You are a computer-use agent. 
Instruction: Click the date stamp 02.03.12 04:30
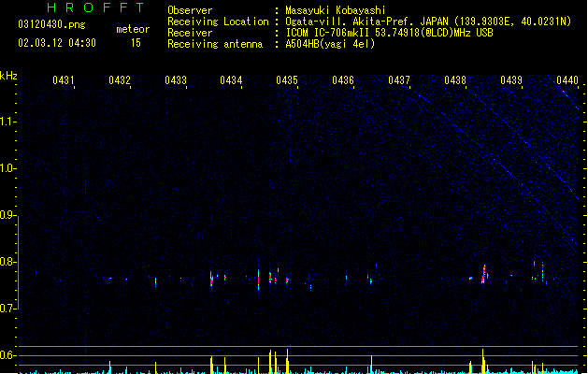57,43
